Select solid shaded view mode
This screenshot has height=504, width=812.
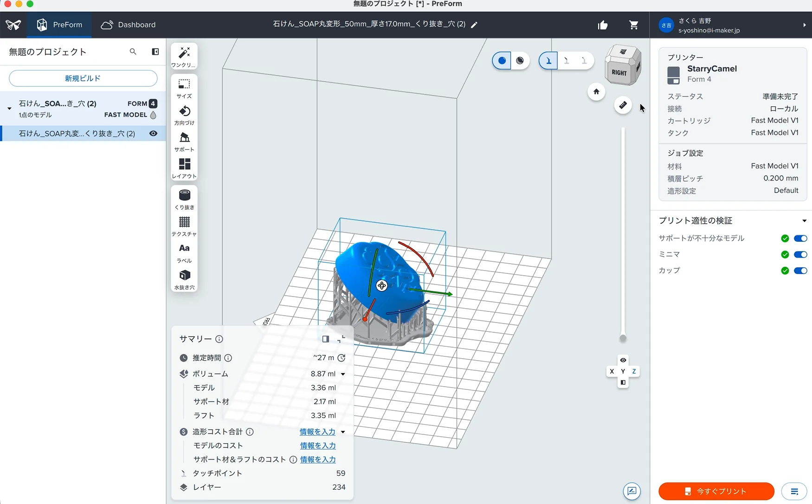point(502,60)
